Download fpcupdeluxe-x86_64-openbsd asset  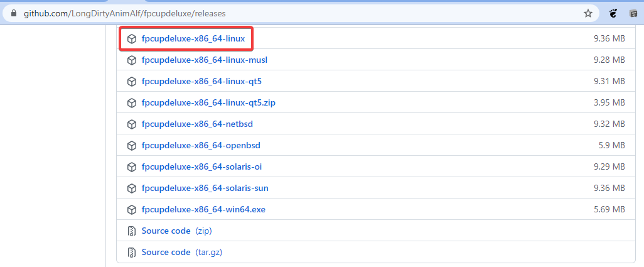[x=201, y=146]
